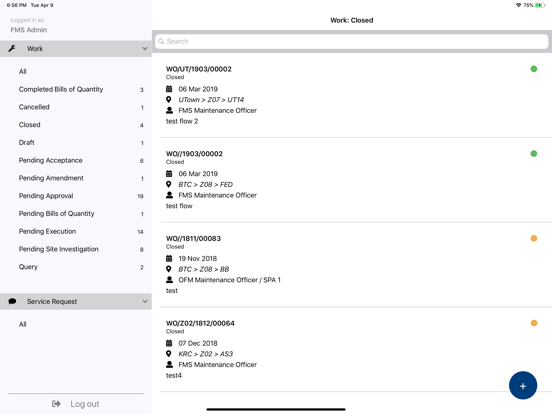The height and width of the screenshot is (414, 552).
Task: Click person icon in WO/UT/1903/00002 card
Action: 169,110
